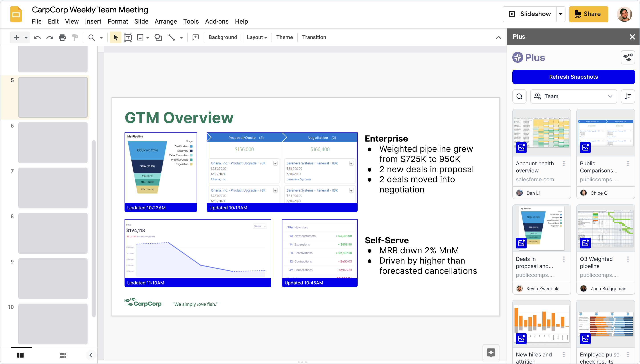
Task: Open more options for Deals in proposal card
Action: pyautogui.click(x=564, y=259)
